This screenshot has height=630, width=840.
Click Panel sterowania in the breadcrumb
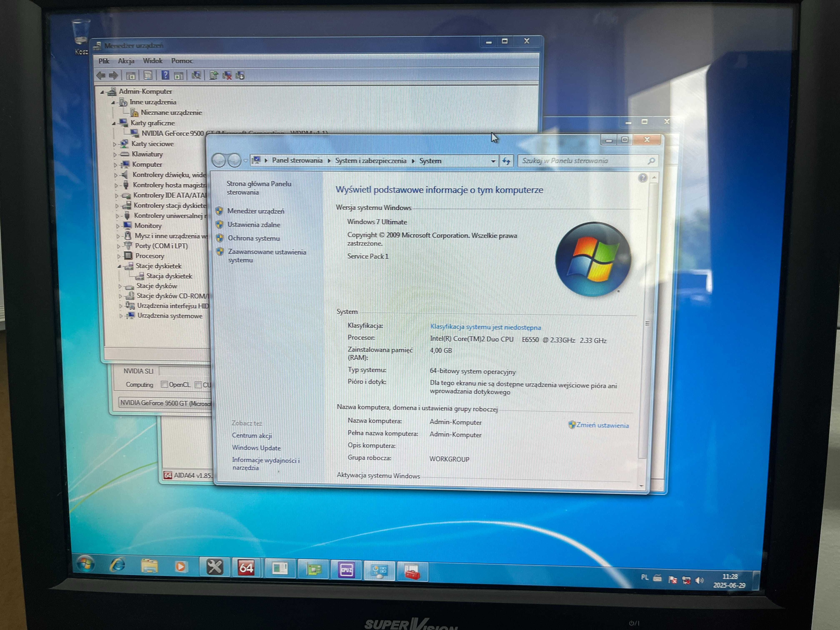pos(297,160)
